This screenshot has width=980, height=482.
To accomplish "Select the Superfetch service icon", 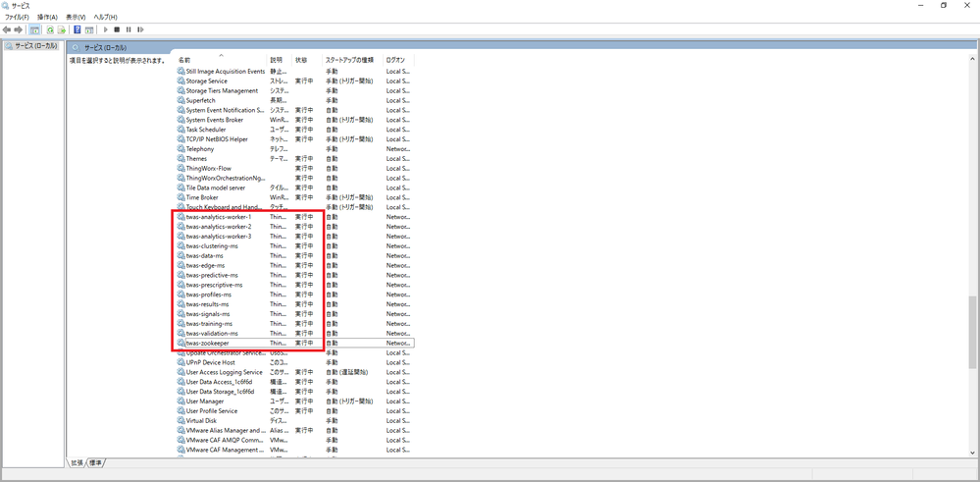I will (x=181, y=100).
